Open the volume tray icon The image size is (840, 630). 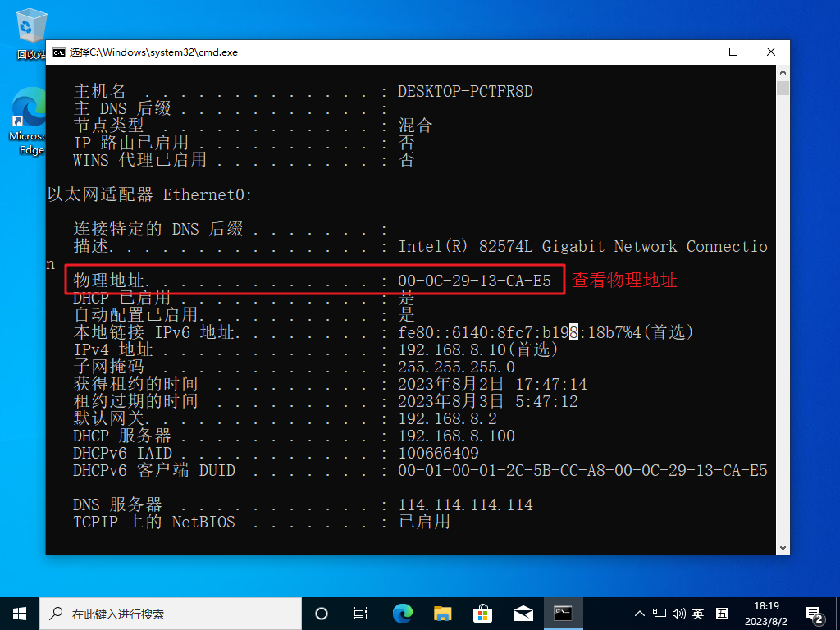678,614
